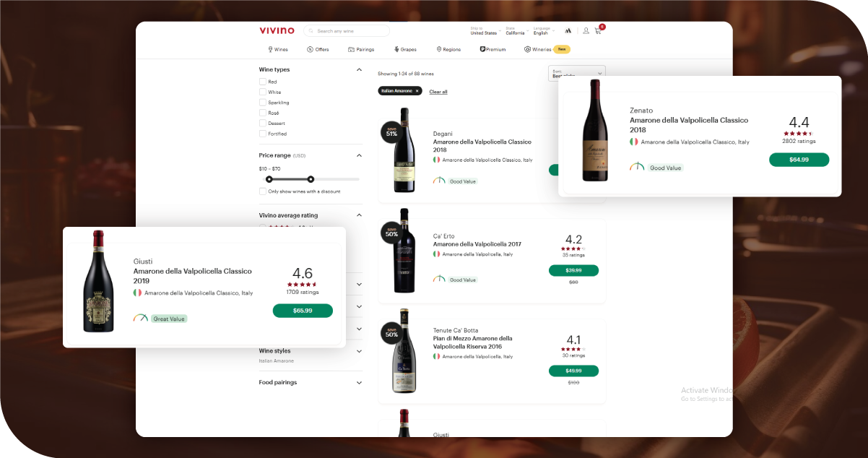This screenshot has height=458, width=868.
Task: Click the Vivino logo
Action: [x=277, y=30]
